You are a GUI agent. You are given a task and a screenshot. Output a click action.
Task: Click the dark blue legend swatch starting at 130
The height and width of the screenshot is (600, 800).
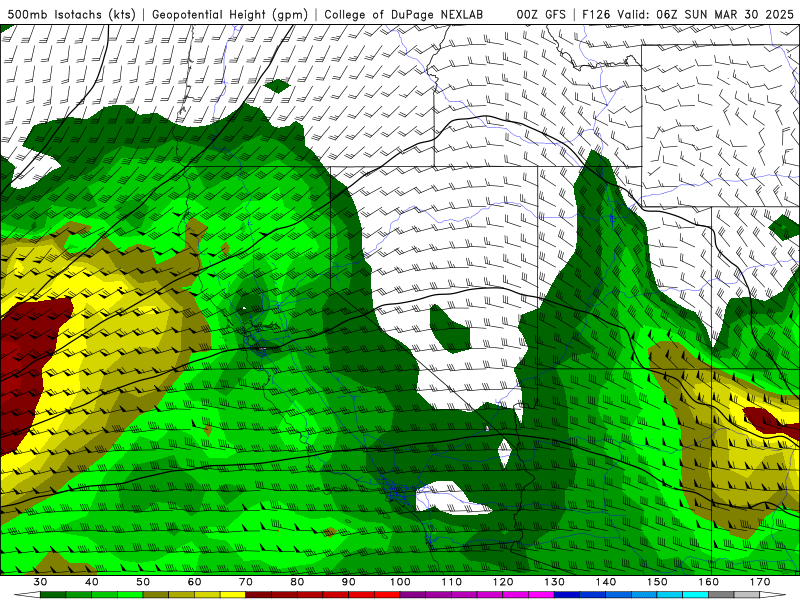click(x=567, y=595)
